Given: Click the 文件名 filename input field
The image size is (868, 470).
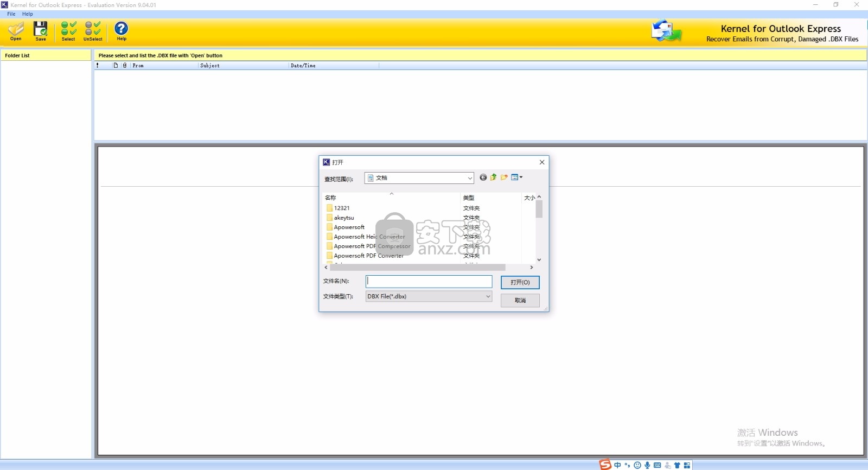Looking at the screenshot, I should pos(429,281).
